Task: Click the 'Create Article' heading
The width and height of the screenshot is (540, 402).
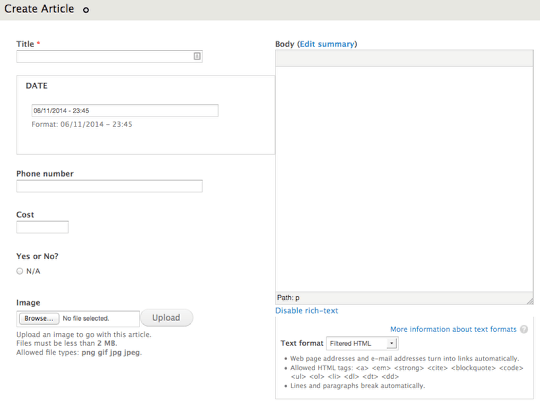Action: pos(39,9)
